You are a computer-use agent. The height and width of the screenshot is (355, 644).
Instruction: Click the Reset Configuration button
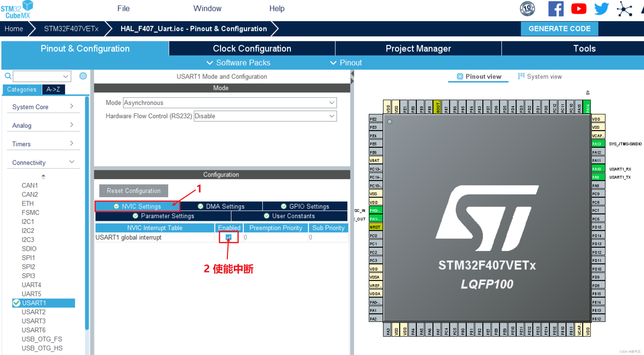[x=133, y=191]
